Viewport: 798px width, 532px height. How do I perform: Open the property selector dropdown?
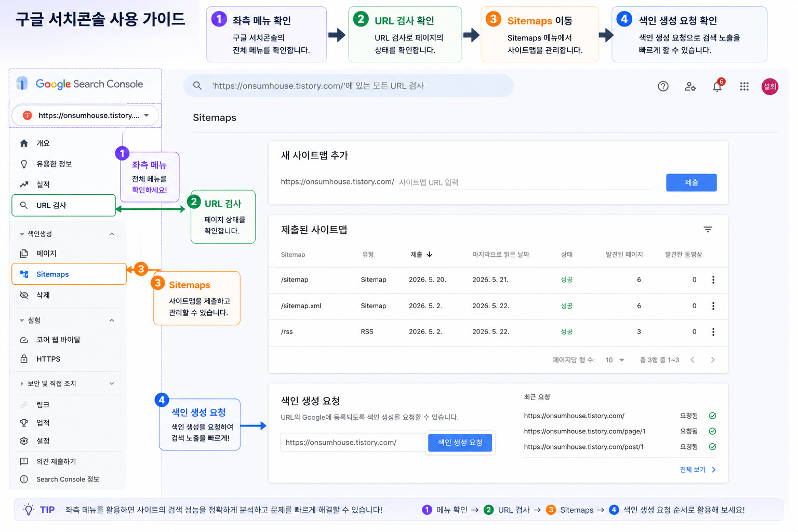85,115
